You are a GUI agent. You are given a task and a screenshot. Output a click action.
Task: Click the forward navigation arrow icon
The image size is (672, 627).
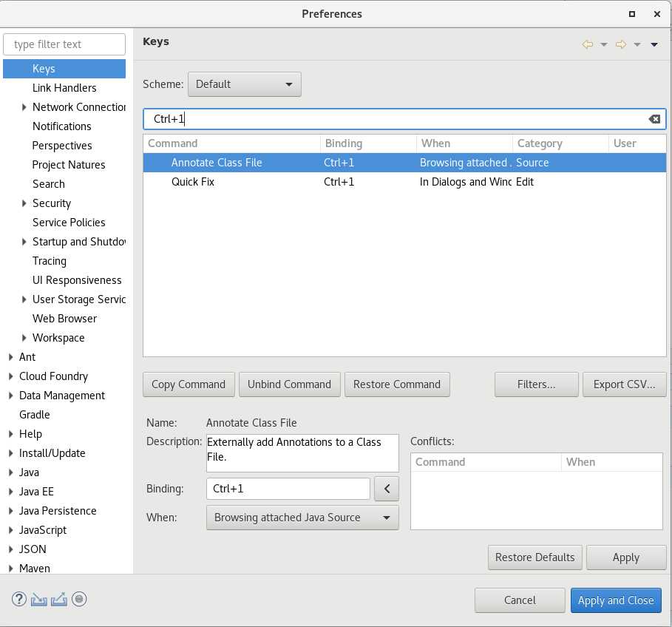tap(621, 44)
